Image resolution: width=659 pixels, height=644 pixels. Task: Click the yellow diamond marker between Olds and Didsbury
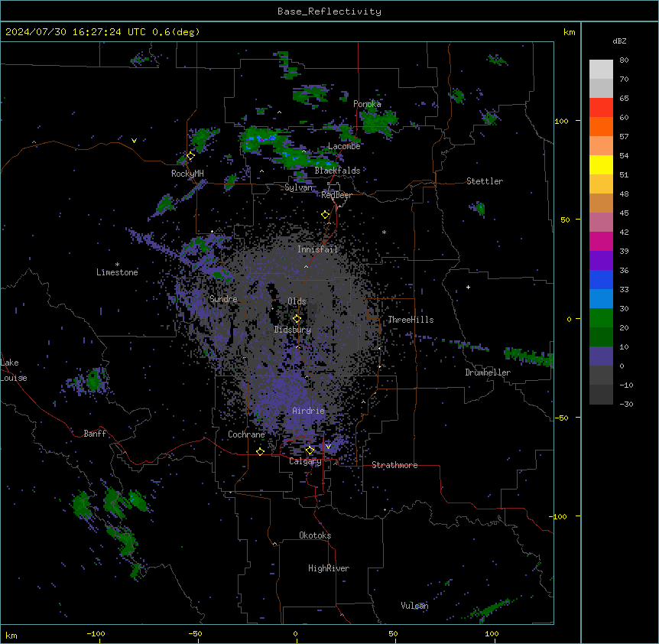click(297, 319)
